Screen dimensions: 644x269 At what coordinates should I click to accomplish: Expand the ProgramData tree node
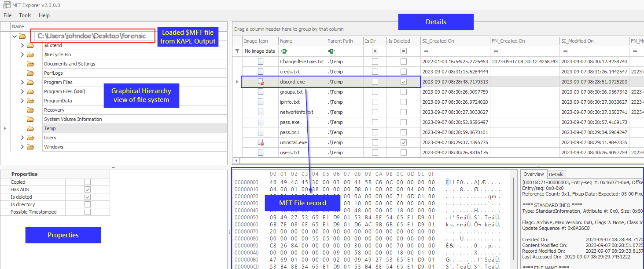click(x=22, y=101)
